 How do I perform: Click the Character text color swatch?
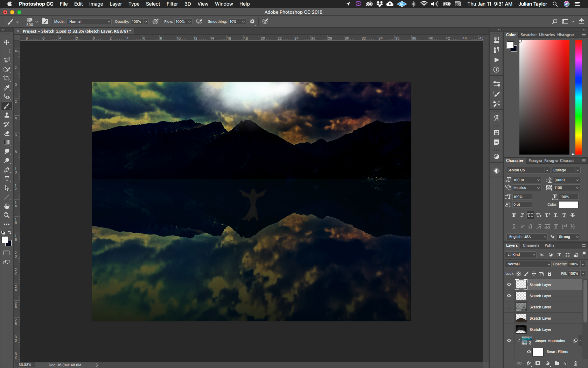569,205
